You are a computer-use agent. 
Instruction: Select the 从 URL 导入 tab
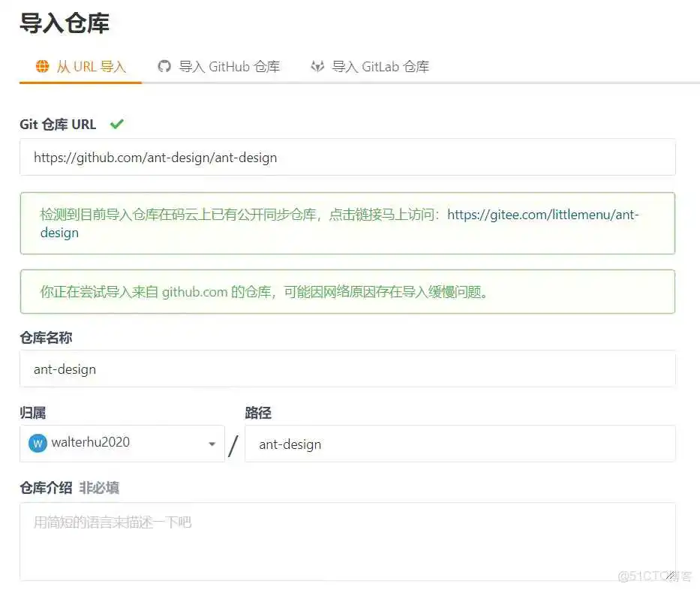pyautogui.click(x=80, y=66)
